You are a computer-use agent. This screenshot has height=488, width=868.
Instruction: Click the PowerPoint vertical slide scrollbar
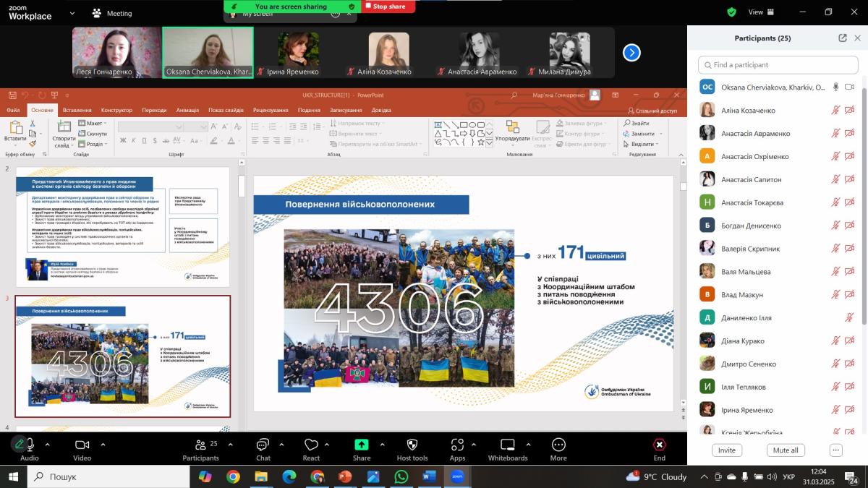[x=683, y=289]
